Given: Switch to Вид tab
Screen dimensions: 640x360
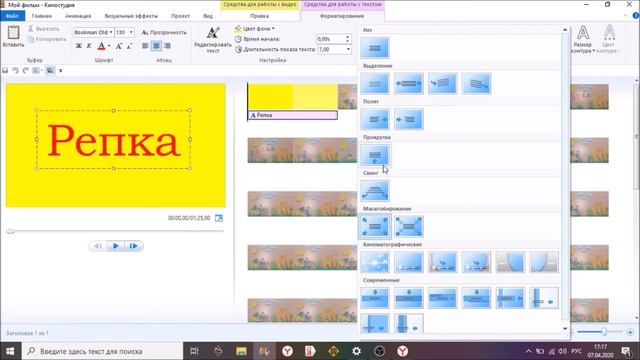Looking at the screenshot, I should (x=208, y=16).
